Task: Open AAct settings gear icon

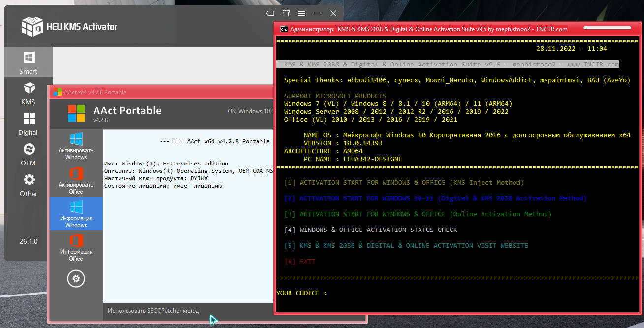Action: coord(76,279)
